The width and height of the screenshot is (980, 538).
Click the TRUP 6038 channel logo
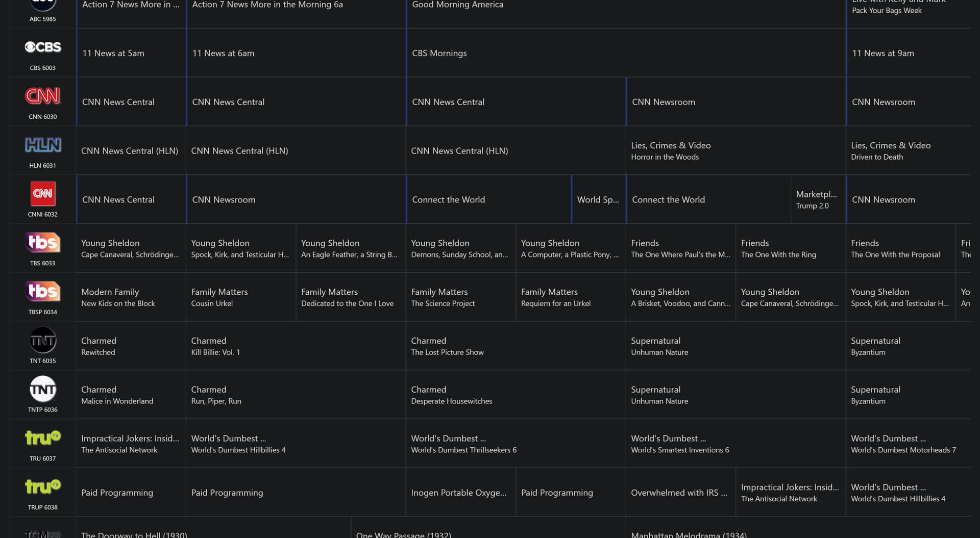click(43, 486)
